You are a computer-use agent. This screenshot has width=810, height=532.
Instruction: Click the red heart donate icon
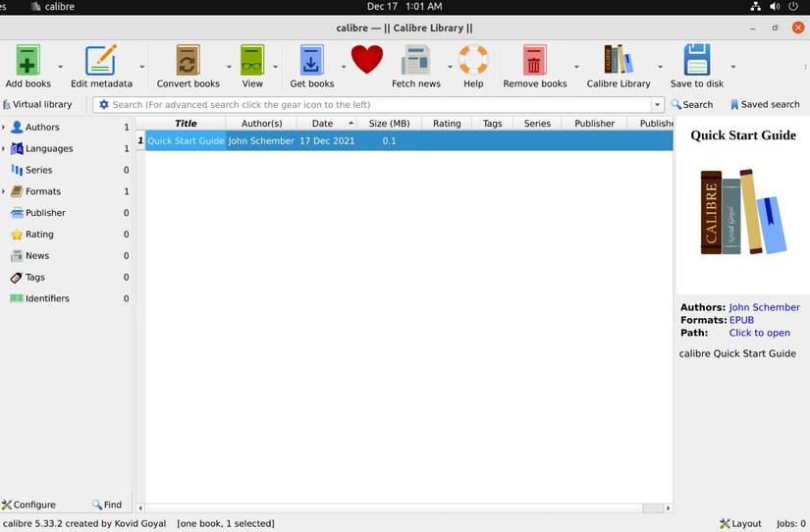pyautogui.click(x=367, y=60)
